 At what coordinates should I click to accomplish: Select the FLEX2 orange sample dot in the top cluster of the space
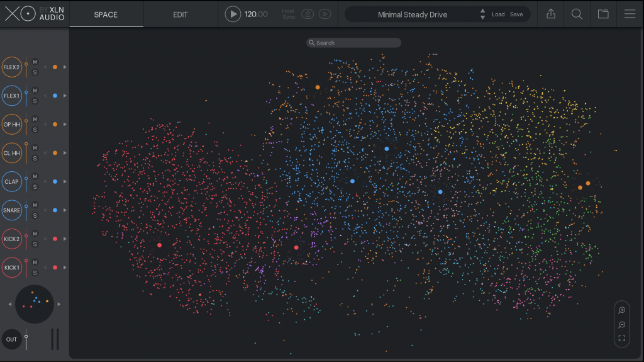point(318,88)
